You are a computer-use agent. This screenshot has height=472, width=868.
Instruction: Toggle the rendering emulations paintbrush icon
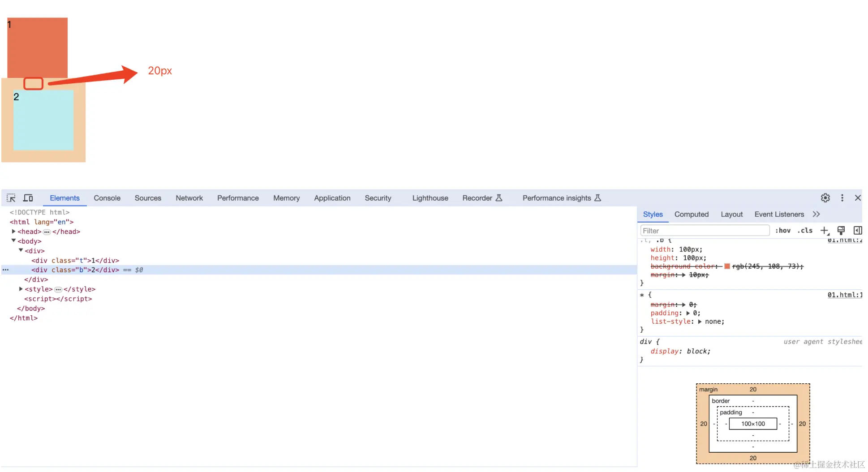pos(841,231)
